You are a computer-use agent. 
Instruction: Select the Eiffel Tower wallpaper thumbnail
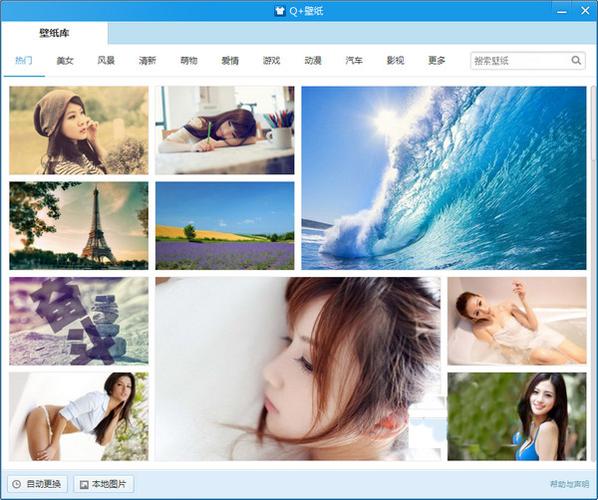[79, 226]
